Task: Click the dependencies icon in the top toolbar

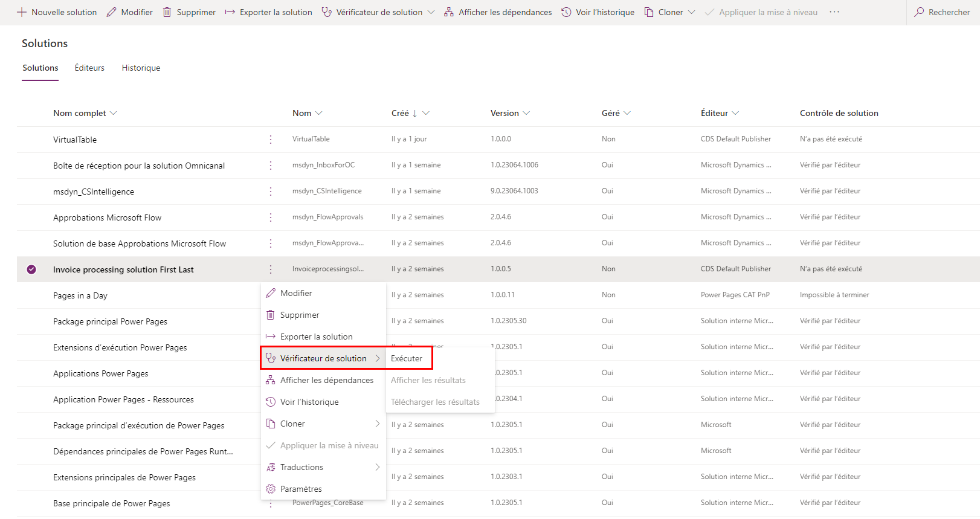Action: click(x=449, y=12)
